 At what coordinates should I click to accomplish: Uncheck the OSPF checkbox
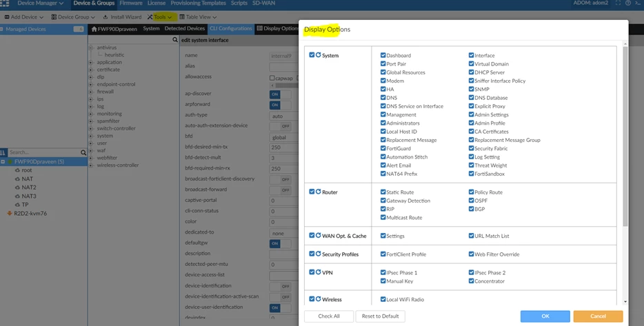tap(471, 201)
